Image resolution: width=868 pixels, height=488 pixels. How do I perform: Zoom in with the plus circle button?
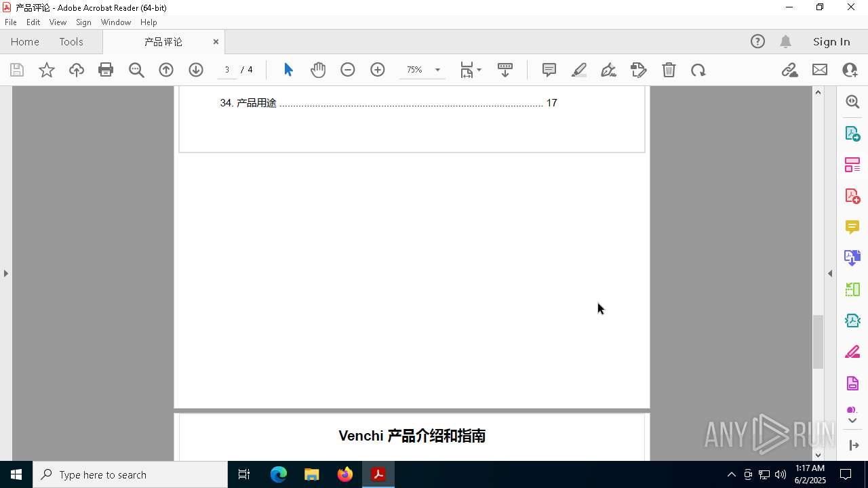[378, 70]
